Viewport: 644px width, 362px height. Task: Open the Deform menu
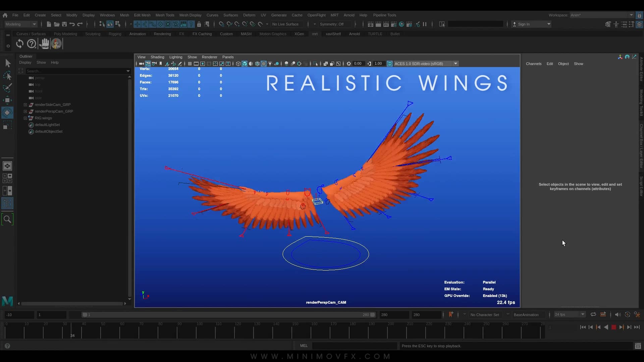pos(249,15)
